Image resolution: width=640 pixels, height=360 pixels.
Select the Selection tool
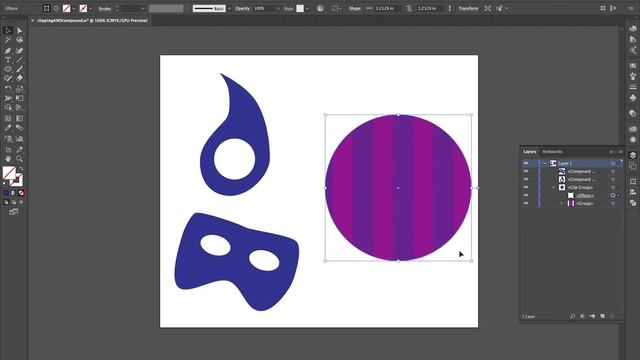pos(8,31)
